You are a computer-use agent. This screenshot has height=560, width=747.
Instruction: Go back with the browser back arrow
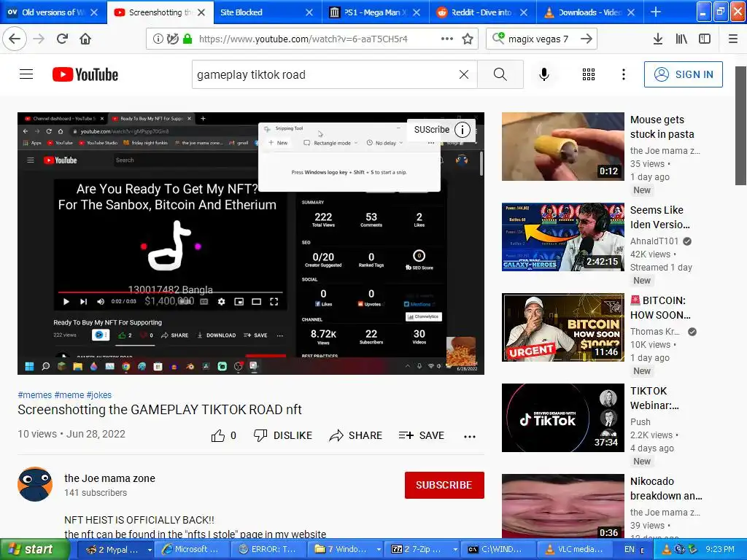click(x=15, y=39)
